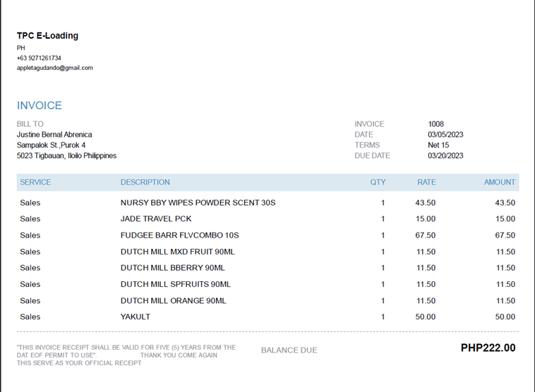Click the SERVICE column header
Image resolution: width=535 pixels, height=392 pixels.
coord(35,183)
